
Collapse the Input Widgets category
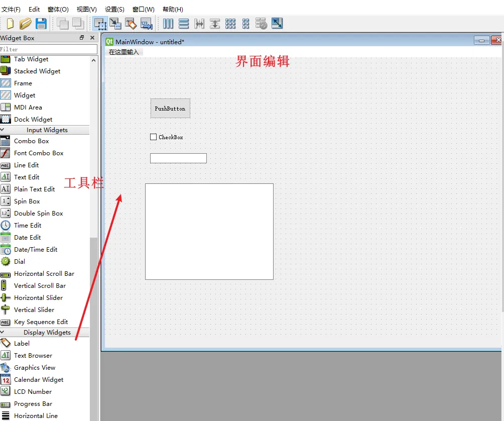click(2, 130)
